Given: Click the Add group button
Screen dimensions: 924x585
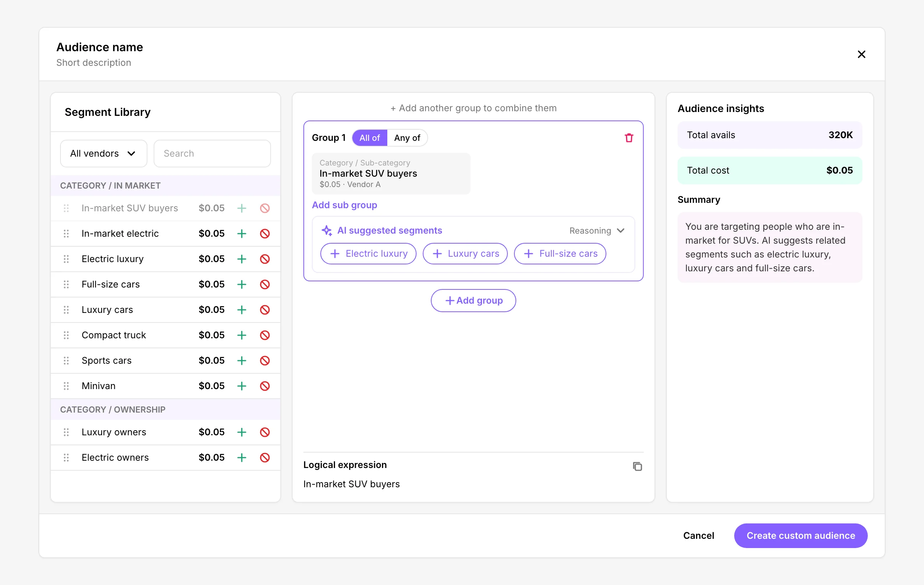Looking at the screenshot, I should [474, 301].
